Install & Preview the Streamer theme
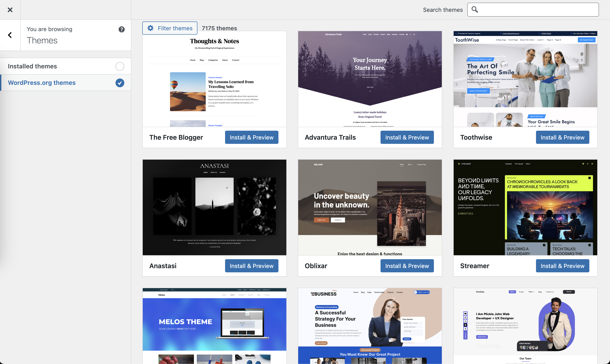Viewport: 610px width, 364px height. click(562, 266)
